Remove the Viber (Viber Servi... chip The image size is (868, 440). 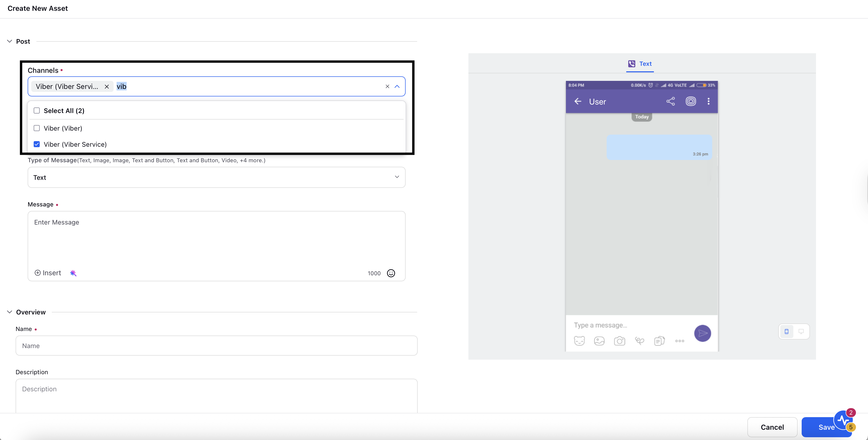[107, 87]
